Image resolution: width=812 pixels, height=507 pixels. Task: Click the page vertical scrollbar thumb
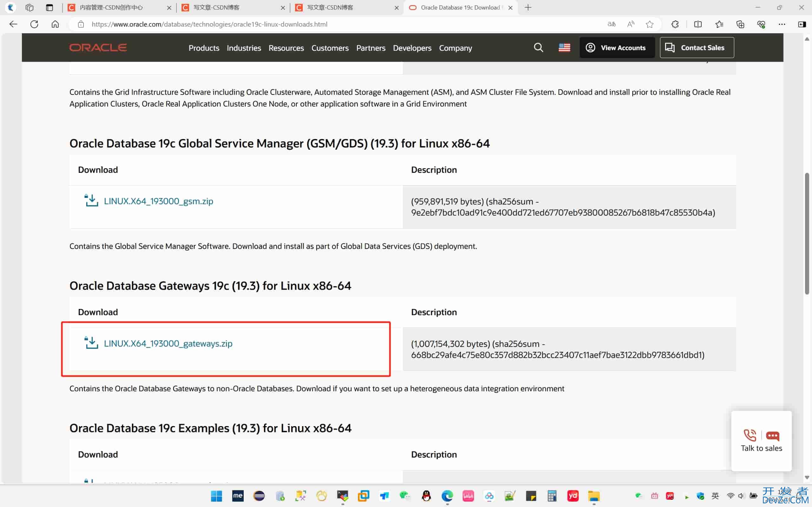(807, 233)
